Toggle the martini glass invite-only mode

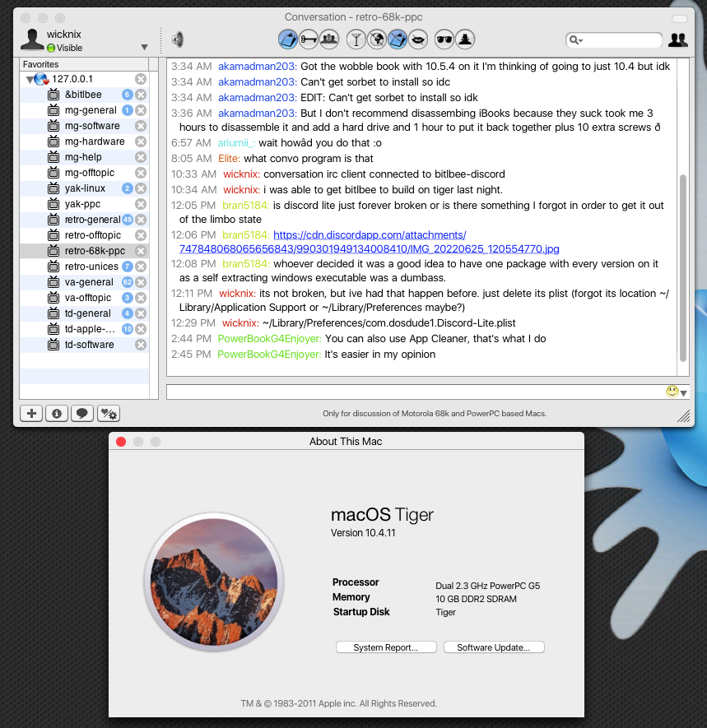[356, 39]
